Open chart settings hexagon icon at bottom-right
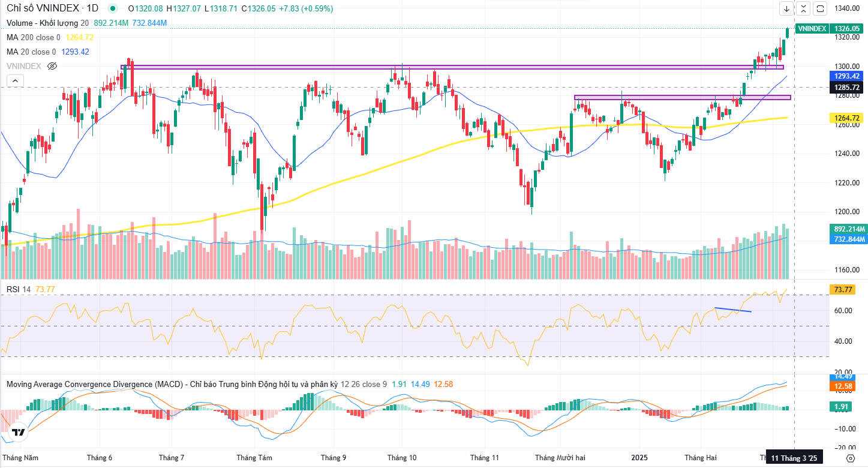 point(850,458)
